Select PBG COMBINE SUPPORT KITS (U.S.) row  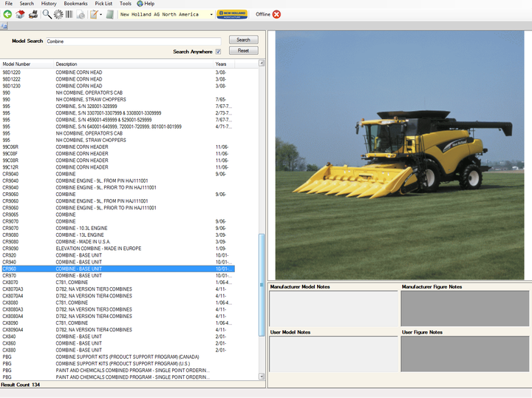click(117, 364)
